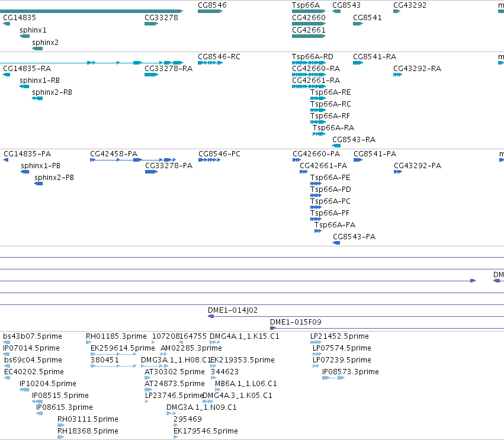
Task: Select the CG42661 gene label
Action: [309, 30]
